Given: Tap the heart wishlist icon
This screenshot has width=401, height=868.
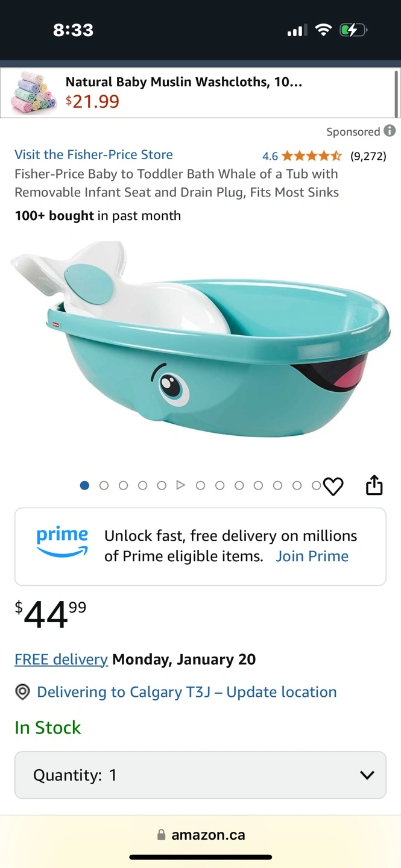Looking at the screenshot, I should click(x=333, y=486).
